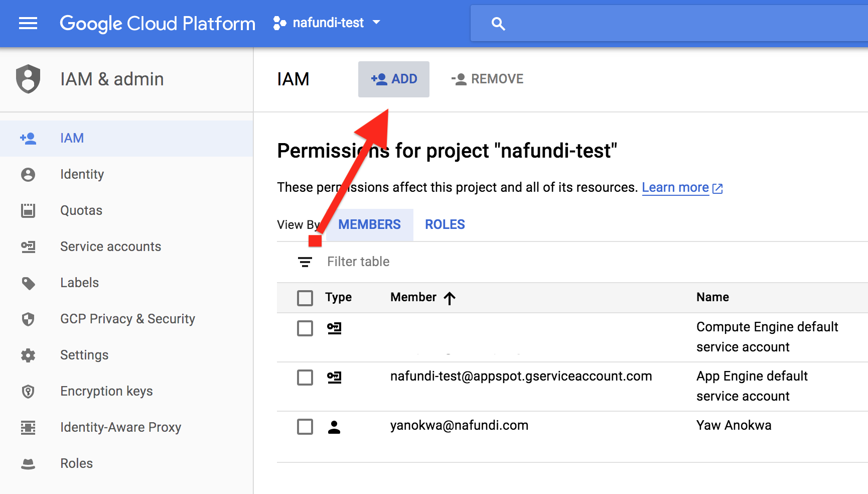Click the user icon for yanokwa@nafundi.com
This screenshot has height=494, width=868.
coord(334,427)
